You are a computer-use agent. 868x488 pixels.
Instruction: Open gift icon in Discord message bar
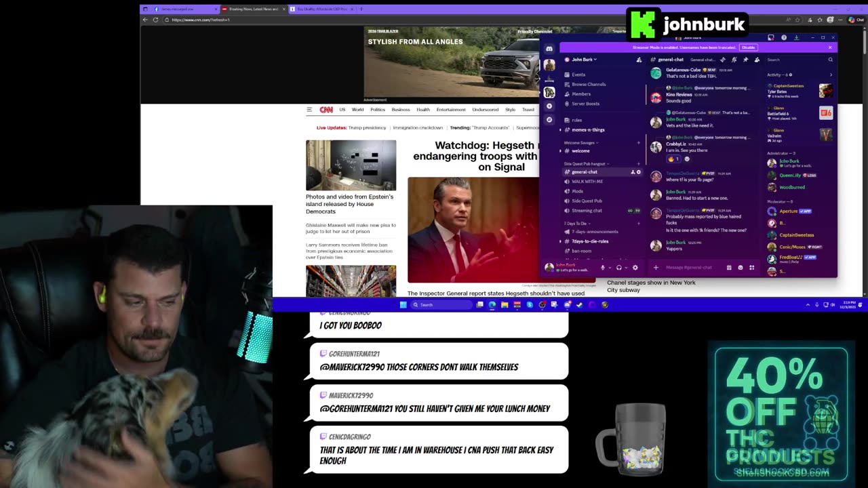coord(729,268)
